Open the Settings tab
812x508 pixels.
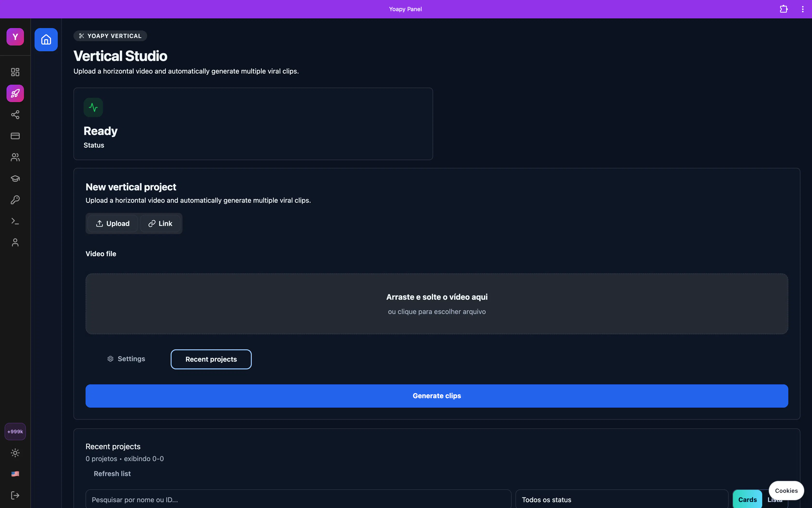126,359
